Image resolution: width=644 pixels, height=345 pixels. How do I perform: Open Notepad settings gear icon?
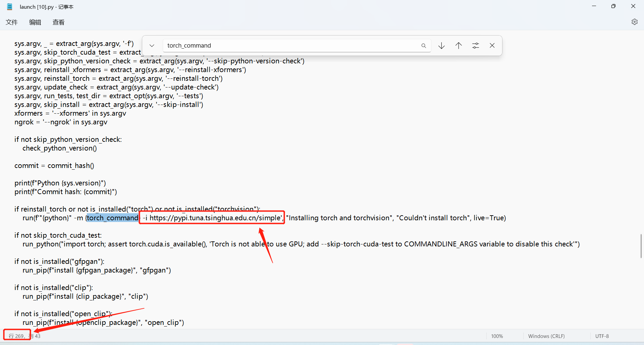pos(634,22)
